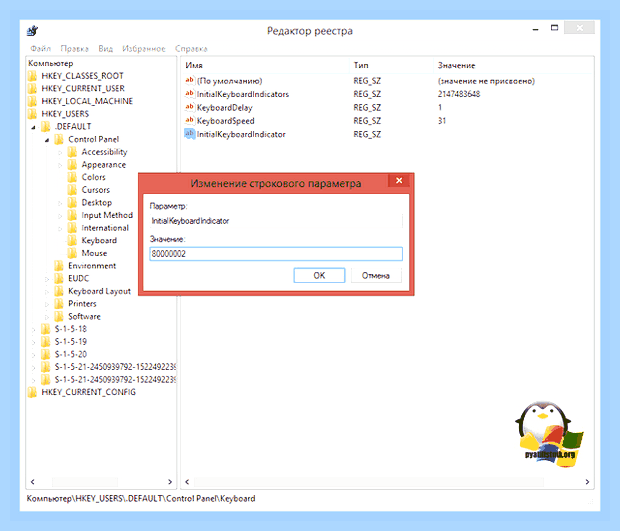Screen dimensions: 620x531
Task: Expand the Accessibility tree node
Action: pyautogui.click(x=60, y=152)
